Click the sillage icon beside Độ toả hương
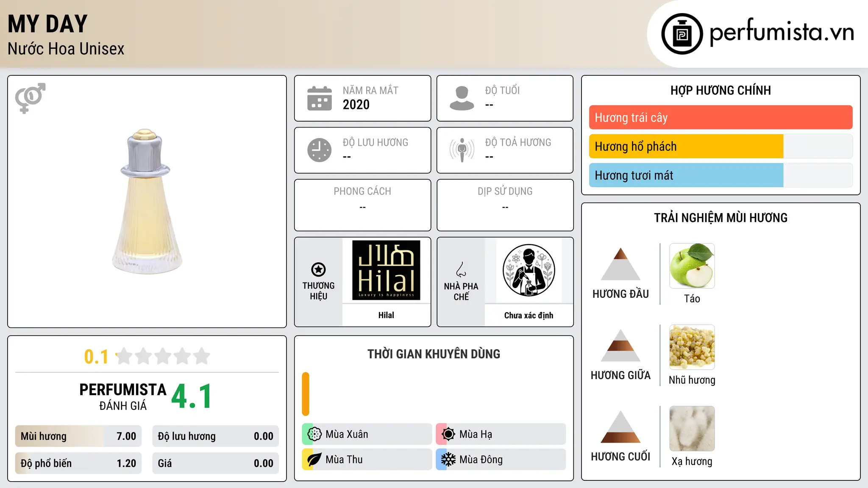 (x=462, y=150)
